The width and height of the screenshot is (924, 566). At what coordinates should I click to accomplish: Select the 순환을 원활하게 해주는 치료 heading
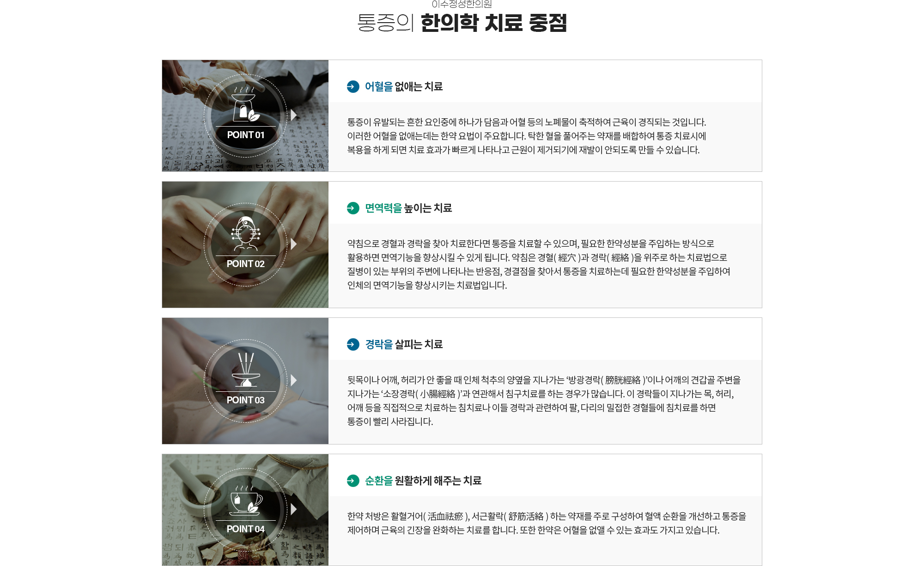pos(423,481)
